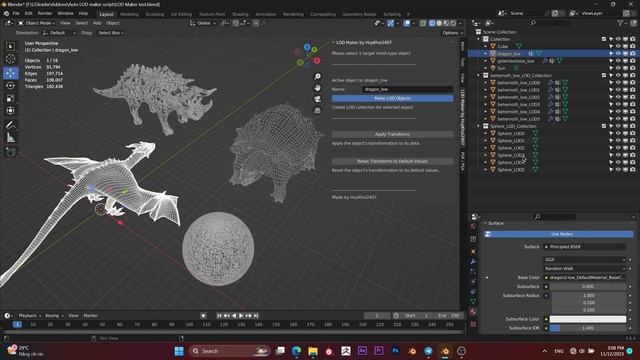
Task: Open the File menu
Action: point(16,13)
